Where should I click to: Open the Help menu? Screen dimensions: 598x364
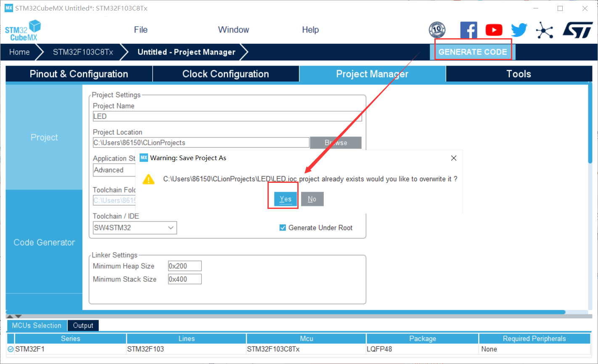pos(310,30)
